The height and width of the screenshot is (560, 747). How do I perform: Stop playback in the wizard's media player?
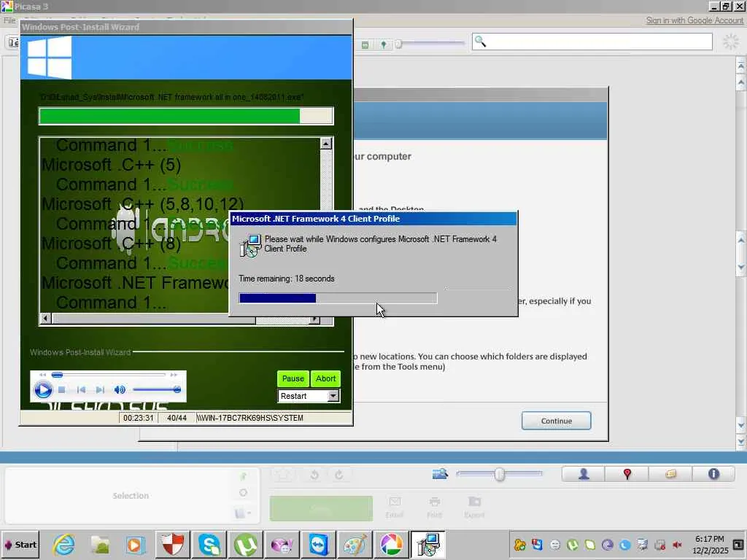pyautogui.click(x=61, y=390)
